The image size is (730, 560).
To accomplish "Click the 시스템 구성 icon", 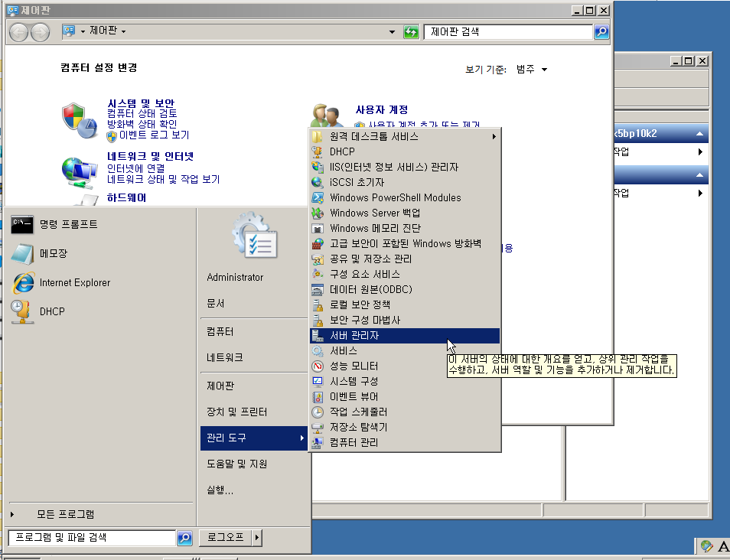I will click(318, 382).
